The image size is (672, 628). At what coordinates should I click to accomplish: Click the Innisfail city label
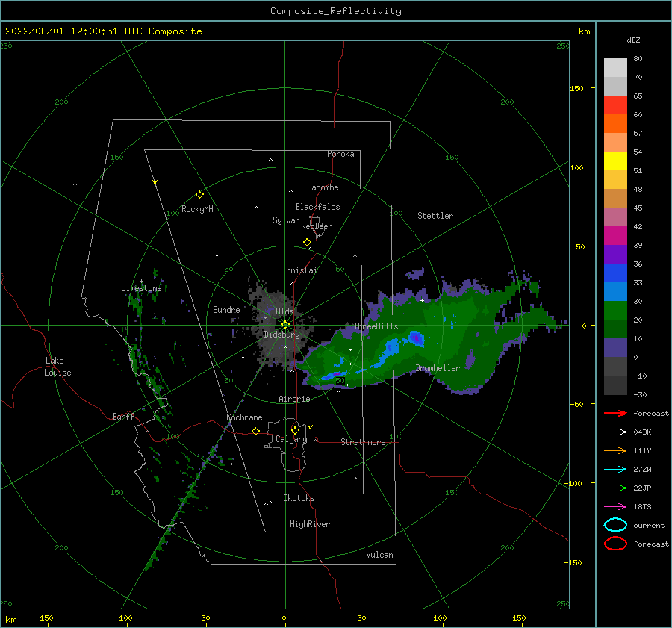pyautogui.click(x=302, y=270)
